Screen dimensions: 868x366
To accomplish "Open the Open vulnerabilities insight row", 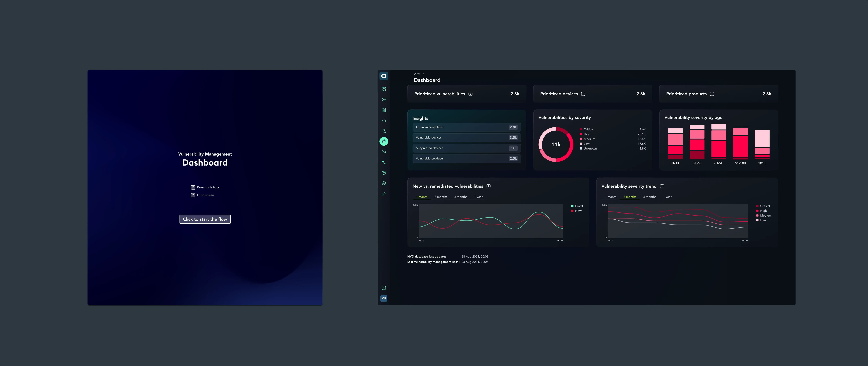I will click(x=467, y=127).
